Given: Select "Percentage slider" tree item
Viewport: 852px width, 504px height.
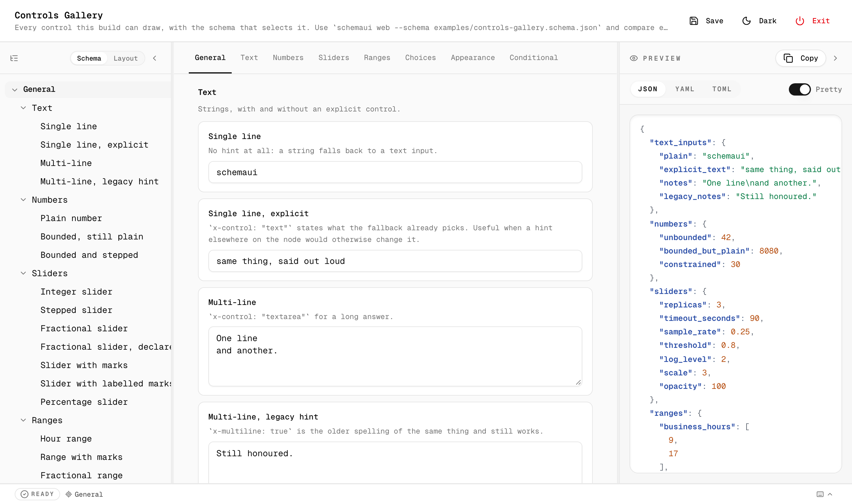Looking at the screenshot, I should 84,402.
